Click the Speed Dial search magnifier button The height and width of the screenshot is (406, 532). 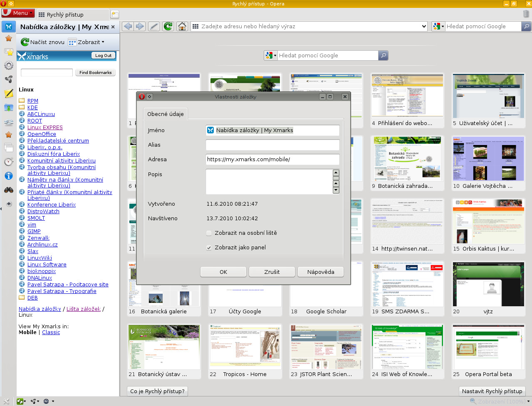coord(383,55)
